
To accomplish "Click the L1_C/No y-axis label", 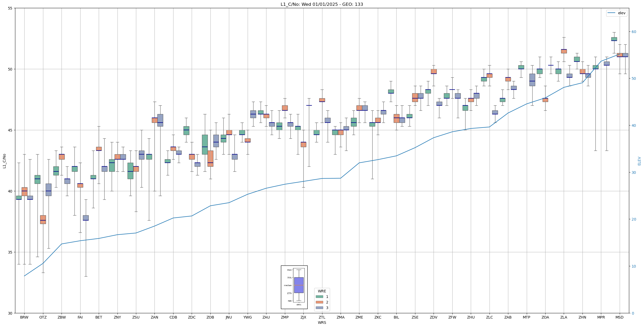I will tap(4, 161).
